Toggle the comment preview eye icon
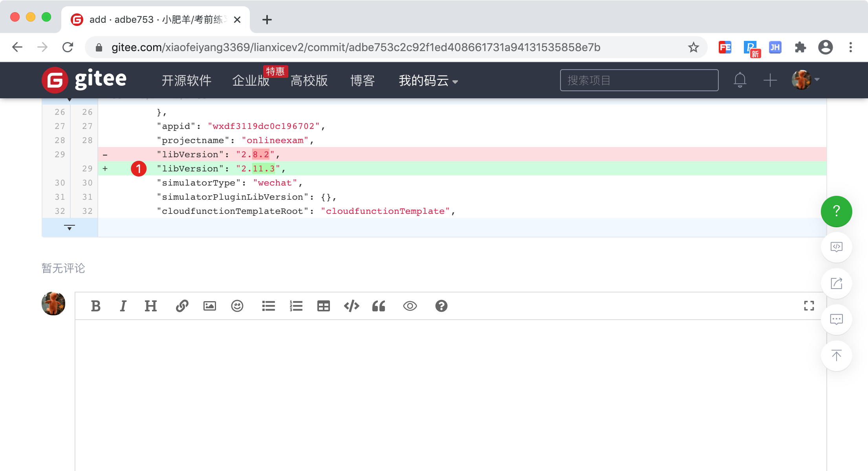The height and width of the screenshot is (471, 868). coord(410,306)
